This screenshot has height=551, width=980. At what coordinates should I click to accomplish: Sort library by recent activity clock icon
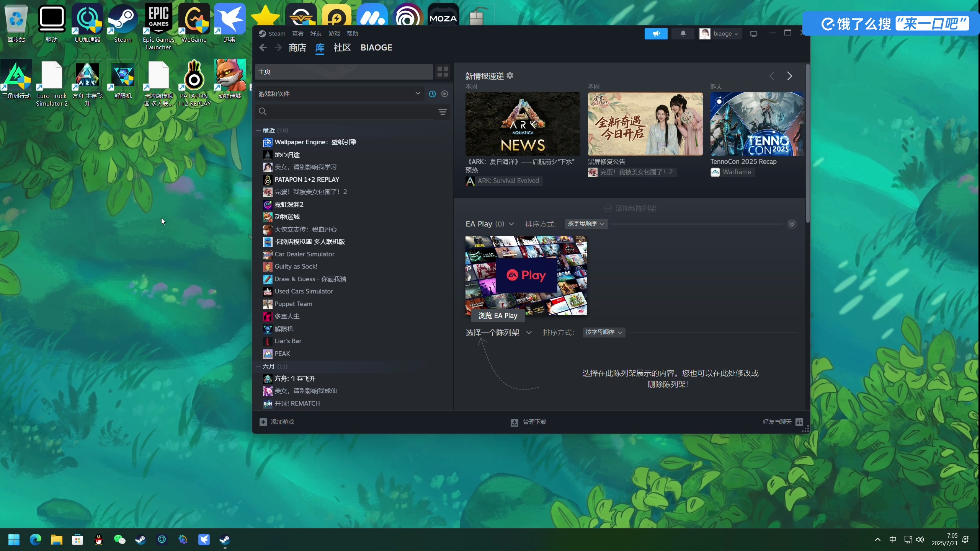tap(432, 94)
